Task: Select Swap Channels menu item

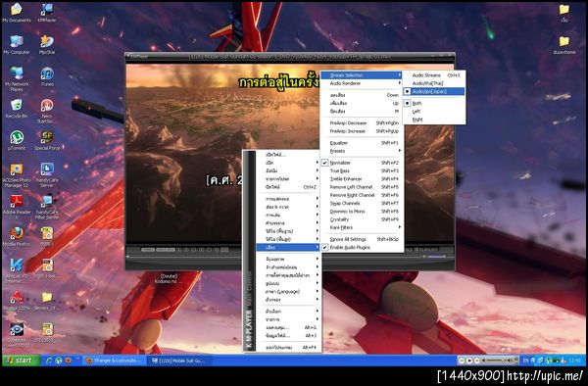Action: [362, 203]
